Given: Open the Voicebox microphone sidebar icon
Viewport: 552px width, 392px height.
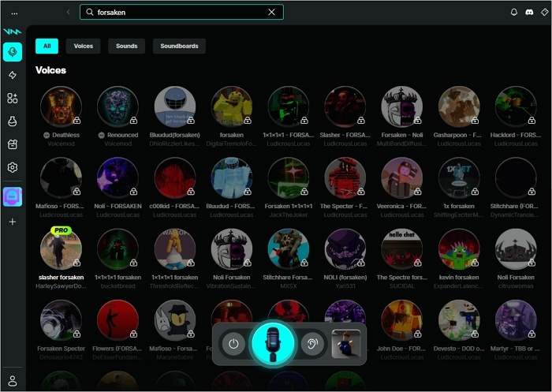Looking at the screenshot, I should tap(13, 52).
